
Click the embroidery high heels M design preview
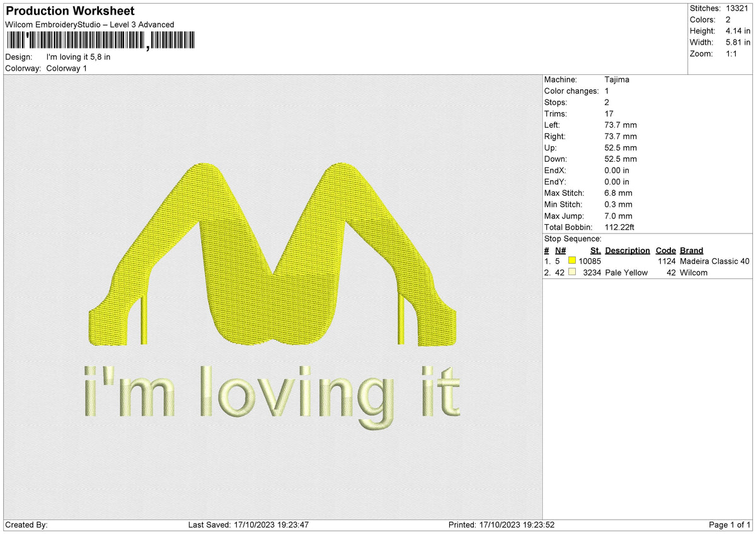point(272,255)
